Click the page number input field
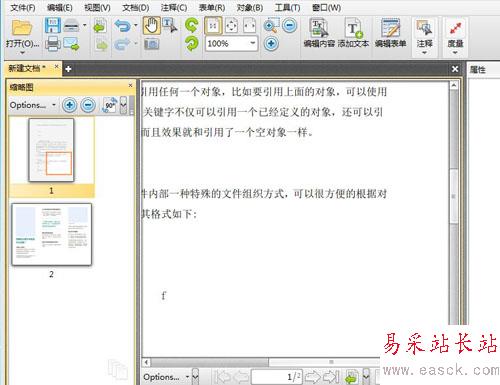Viewport: 500px width, 385px height. pyautogui.click(x=277, y=377)
